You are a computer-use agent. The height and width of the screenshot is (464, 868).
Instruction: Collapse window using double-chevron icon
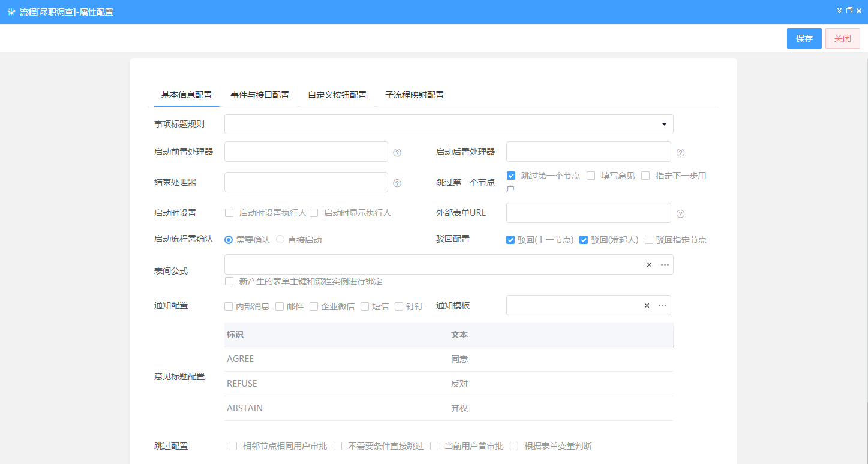[x=840, y=10]
